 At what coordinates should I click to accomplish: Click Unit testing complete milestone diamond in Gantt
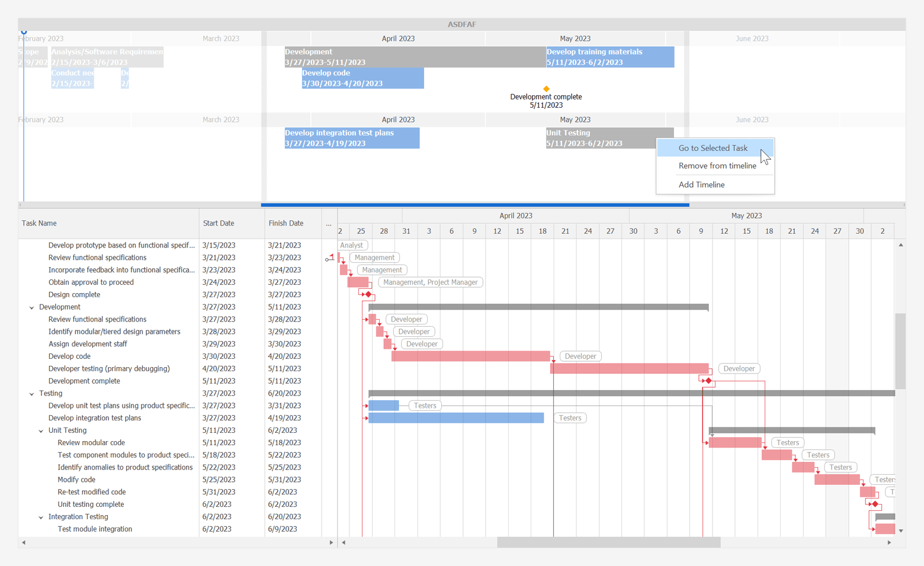(875, 504)
